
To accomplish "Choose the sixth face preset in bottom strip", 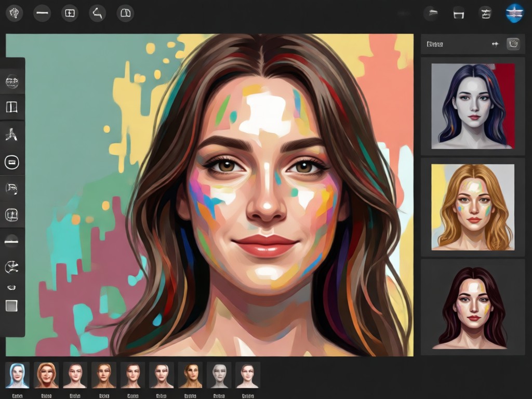I will click(x=162, y=375).
